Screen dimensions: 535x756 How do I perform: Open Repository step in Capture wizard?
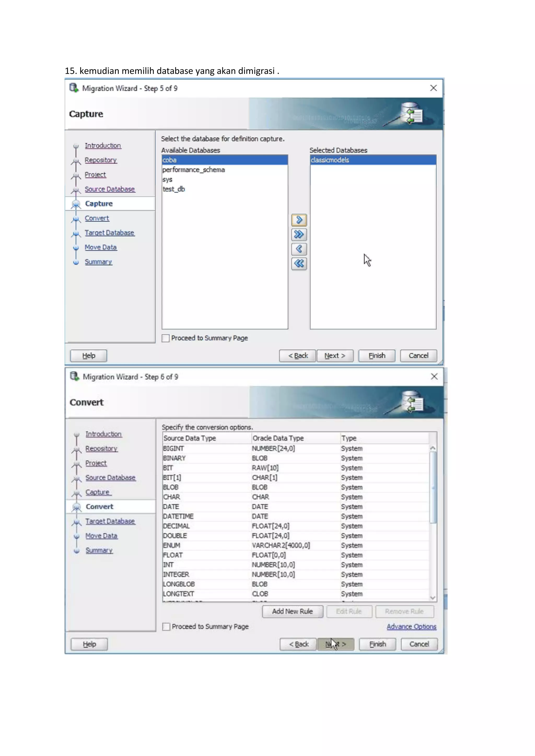(x=101, y=160)
